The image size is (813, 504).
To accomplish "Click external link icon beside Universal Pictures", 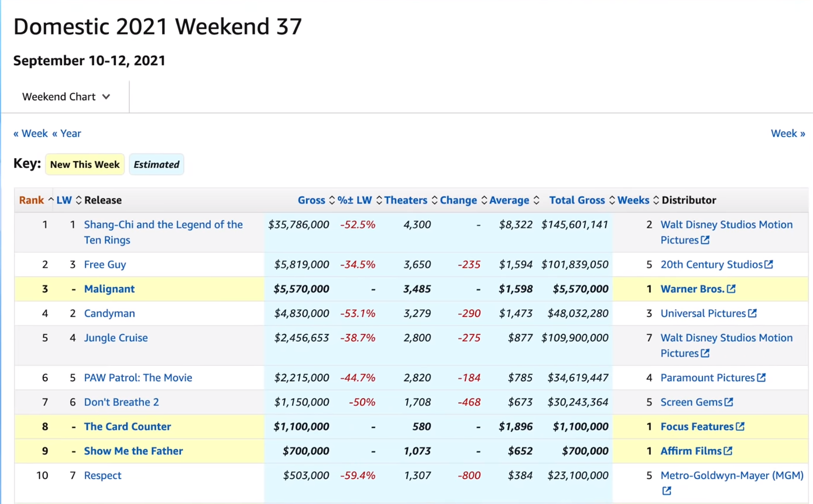I will coord(752,314).
